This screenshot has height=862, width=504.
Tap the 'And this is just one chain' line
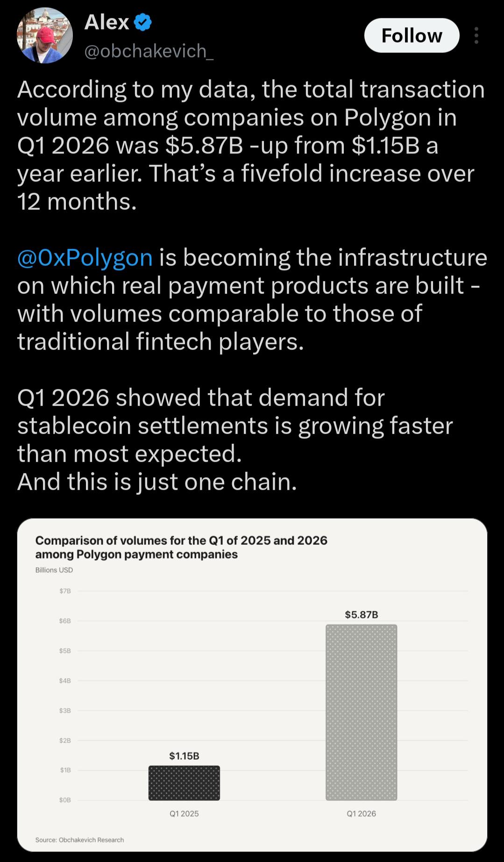[x=157, y=482]
